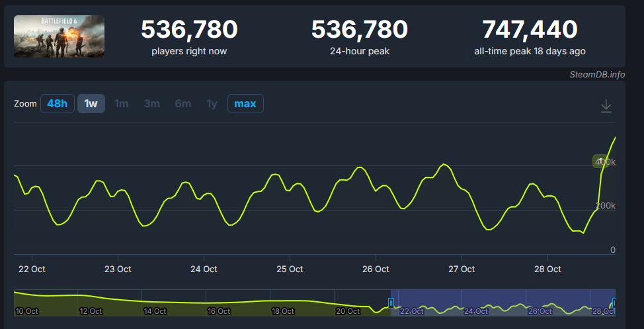
Task: Select the 48h zoom range
Action: coord(57,104)
